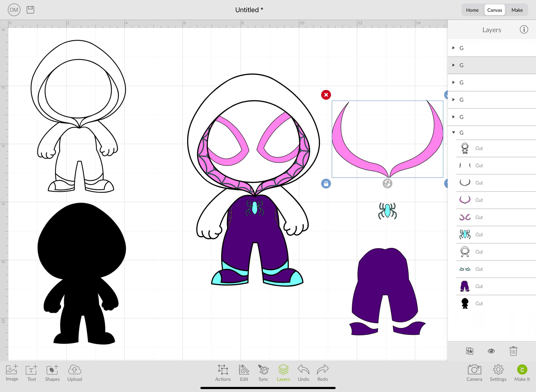Screen dimensions: 536x392
Task: Select the web hood trim Cut layer
Action: point(496,183)
